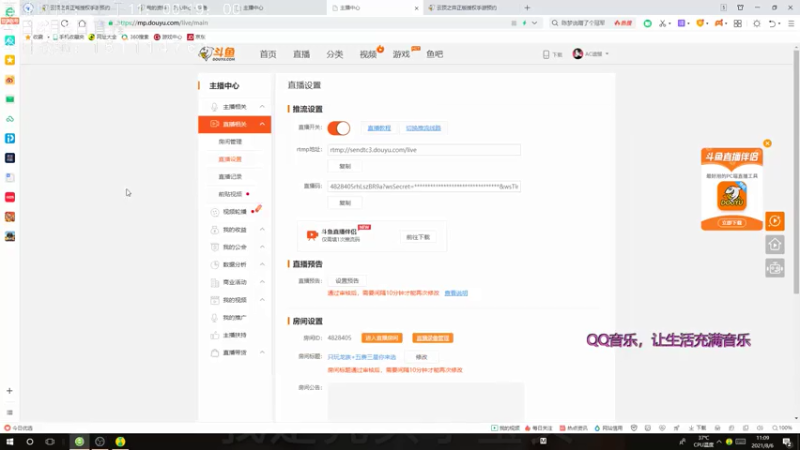Collapse the 主播相关 sidebar section
The image size is (800, 450).
point(262,107)
